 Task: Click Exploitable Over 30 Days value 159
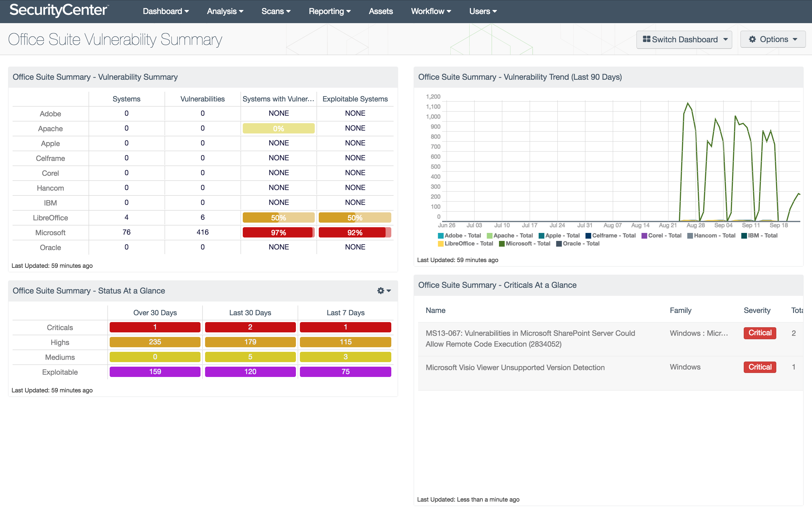coord(155,372)
